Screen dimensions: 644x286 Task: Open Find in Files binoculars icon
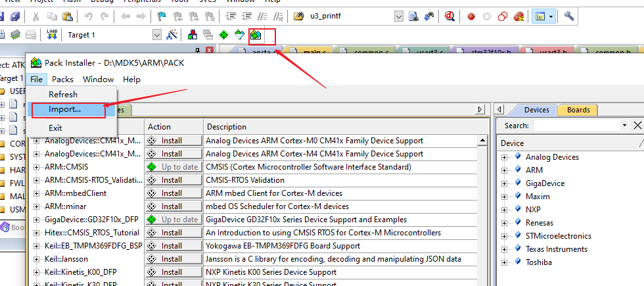pyautogui.click(x=298, y=16)
